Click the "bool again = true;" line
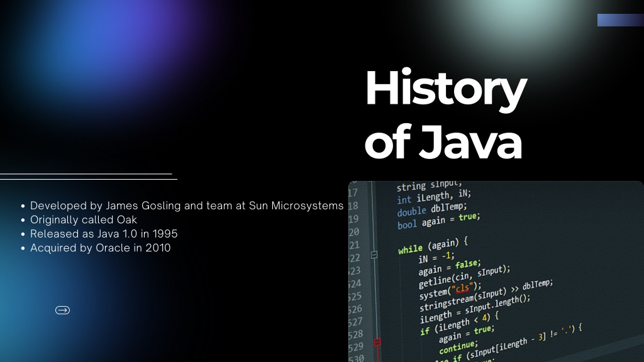This screenshot has width=644, height=362. [x=438, y=221]
